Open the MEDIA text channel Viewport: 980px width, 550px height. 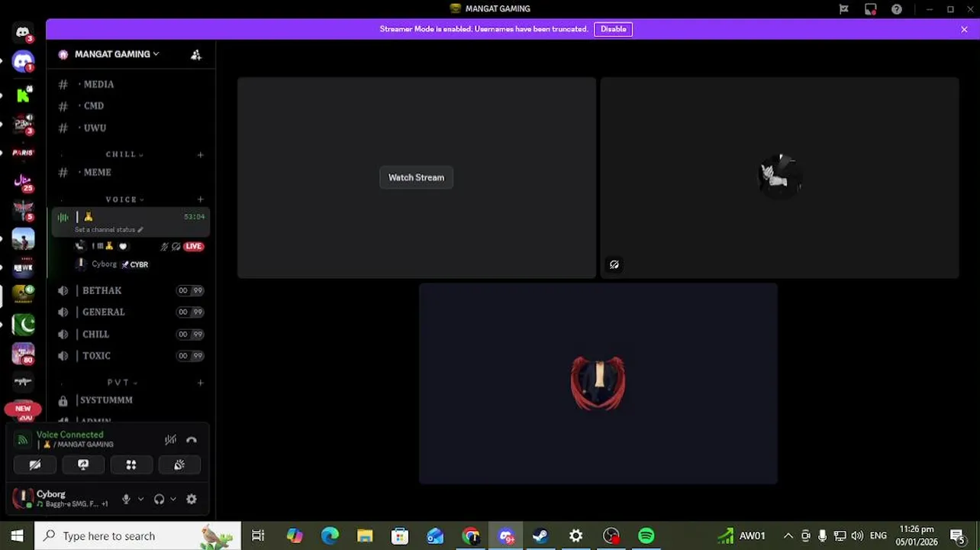[130, 84]
